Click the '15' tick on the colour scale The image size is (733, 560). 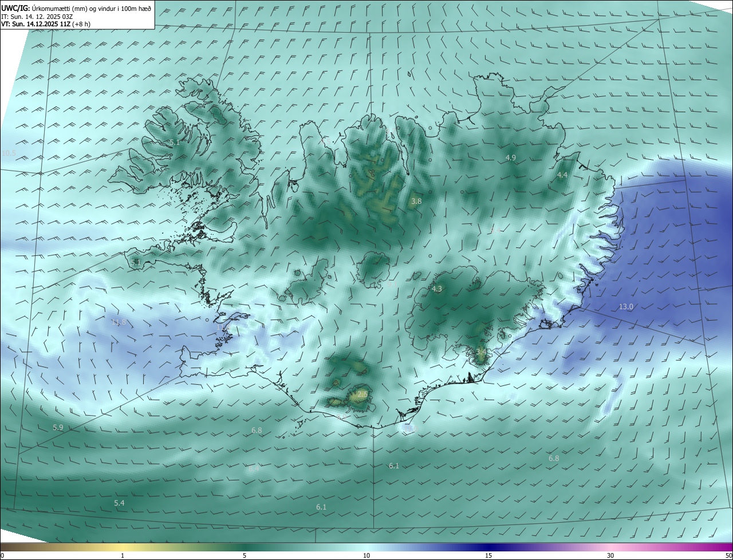488,555
